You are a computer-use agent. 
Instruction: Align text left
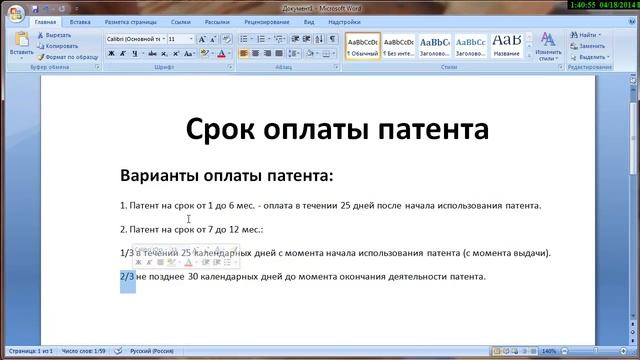point(244,53)
